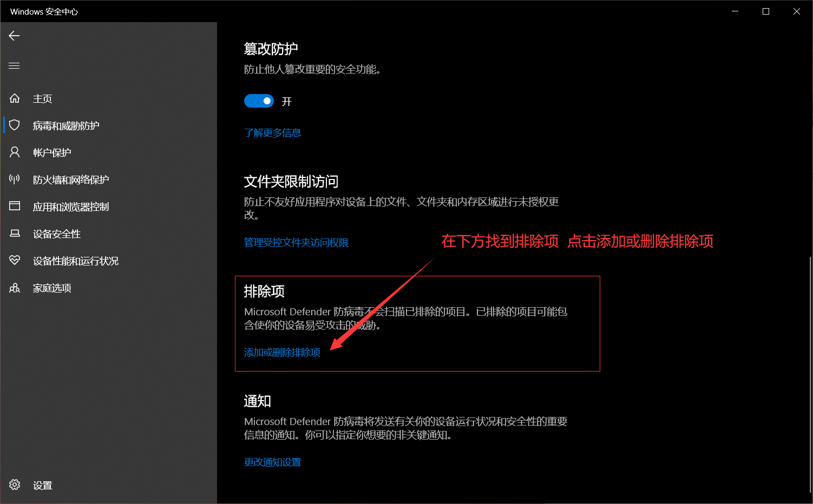Click the vertical scrollbar on the right
The image size is (813, 504).
click(x=810, y=373)
